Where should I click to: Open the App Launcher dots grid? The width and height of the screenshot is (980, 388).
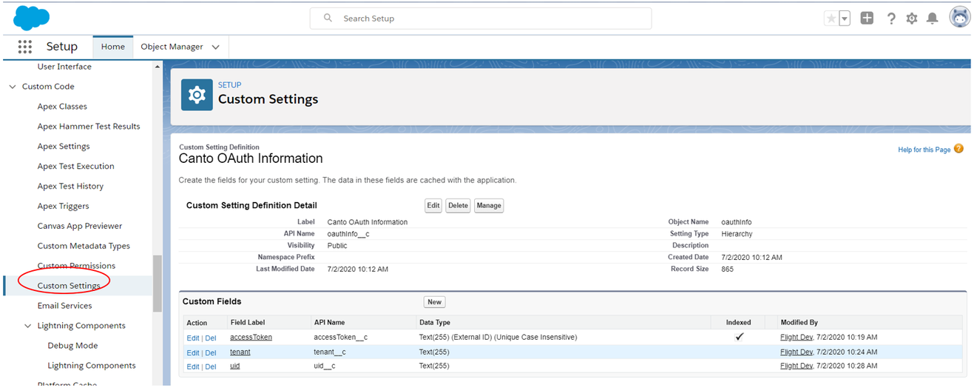tap(24, 47)
